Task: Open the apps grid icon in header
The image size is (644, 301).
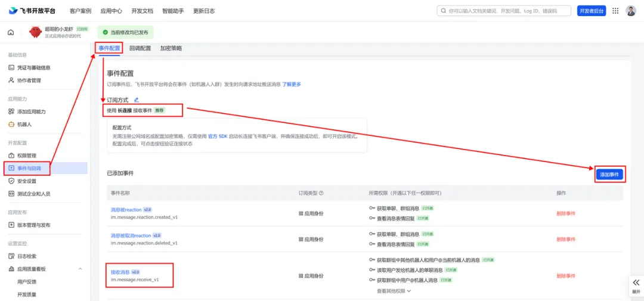Action: pos(615,11)
